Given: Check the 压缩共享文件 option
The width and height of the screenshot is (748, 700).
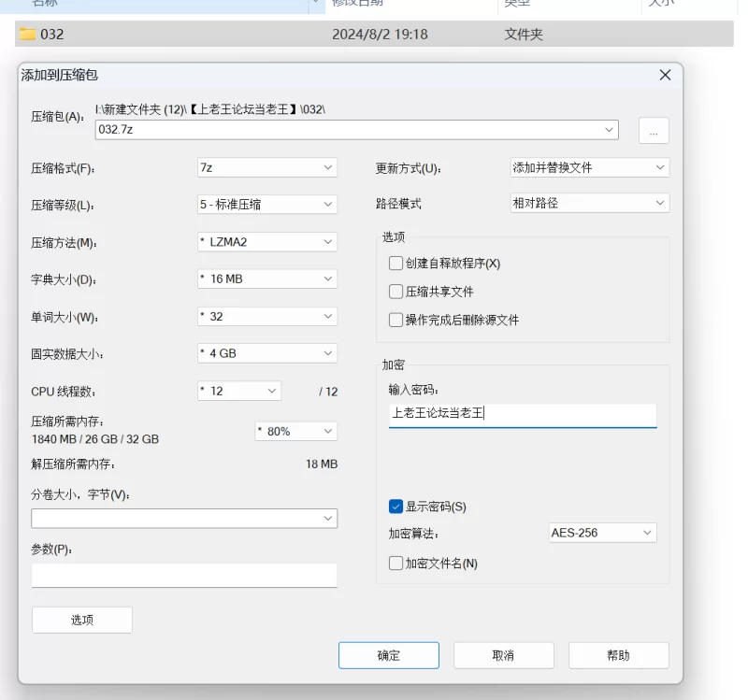Looking at the screenshot, I should point(396,292).
